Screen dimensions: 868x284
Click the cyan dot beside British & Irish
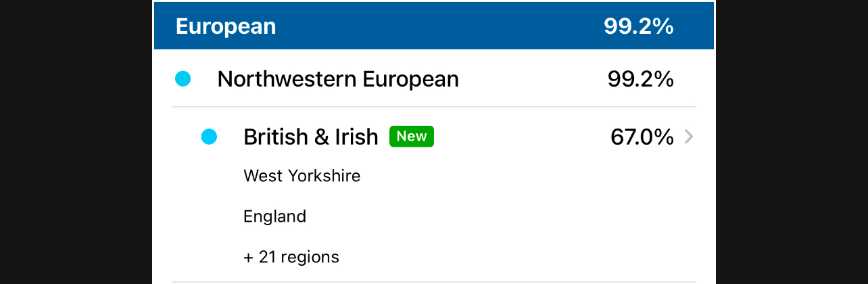tap(210, 137)
